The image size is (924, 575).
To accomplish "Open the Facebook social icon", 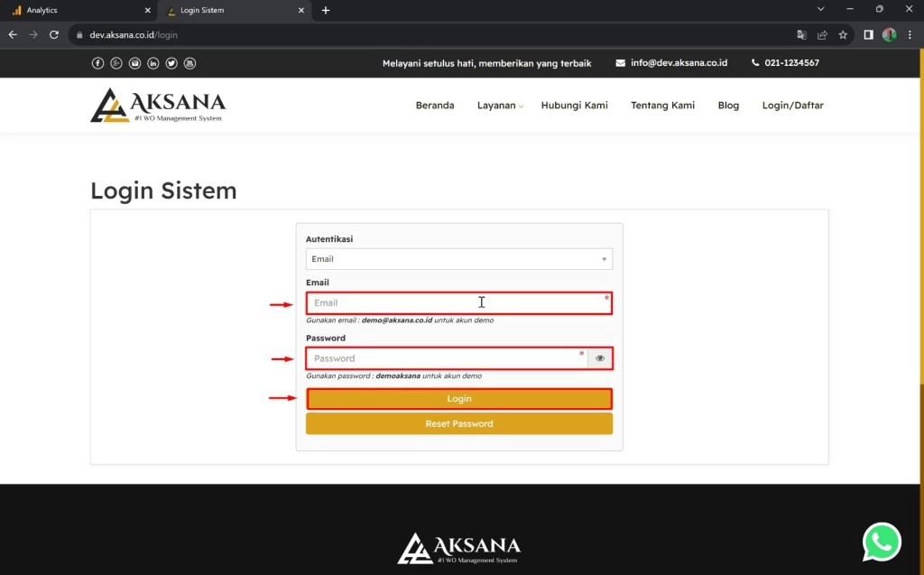I will pos(98,63).
